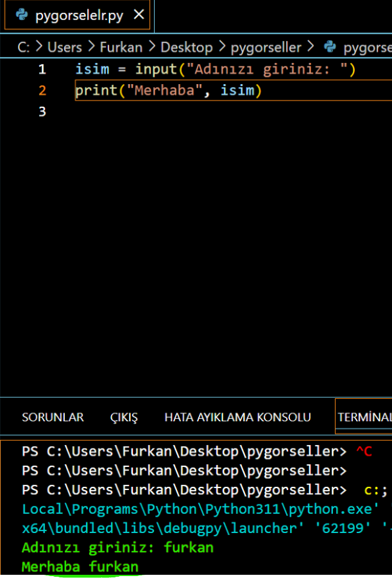Click the pygorseller folder in the breadcrumb

[x=266, y=47]
